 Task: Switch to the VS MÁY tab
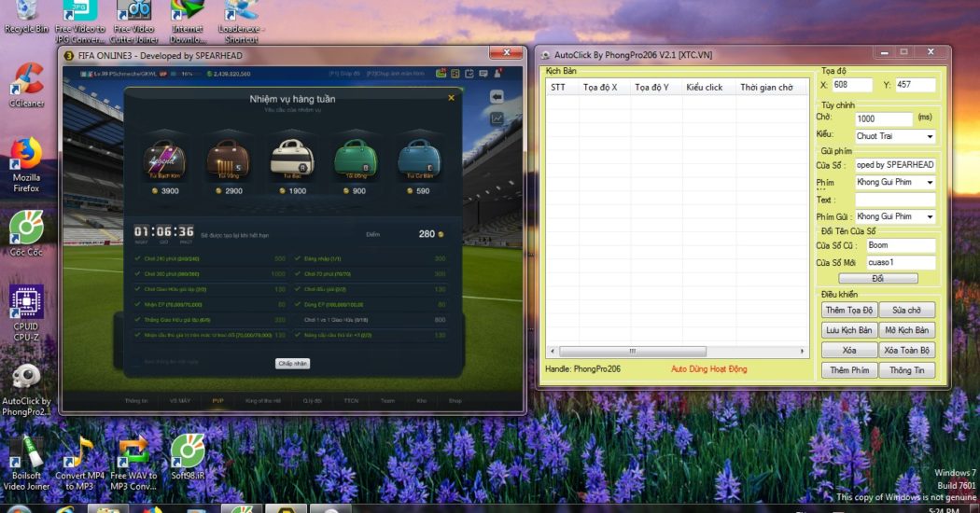coord(180,400)
